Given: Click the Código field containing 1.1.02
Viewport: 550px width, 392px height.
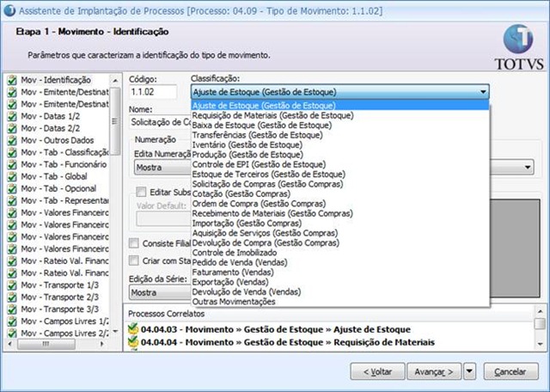Looking at the screenshot, I should [153, 92].
